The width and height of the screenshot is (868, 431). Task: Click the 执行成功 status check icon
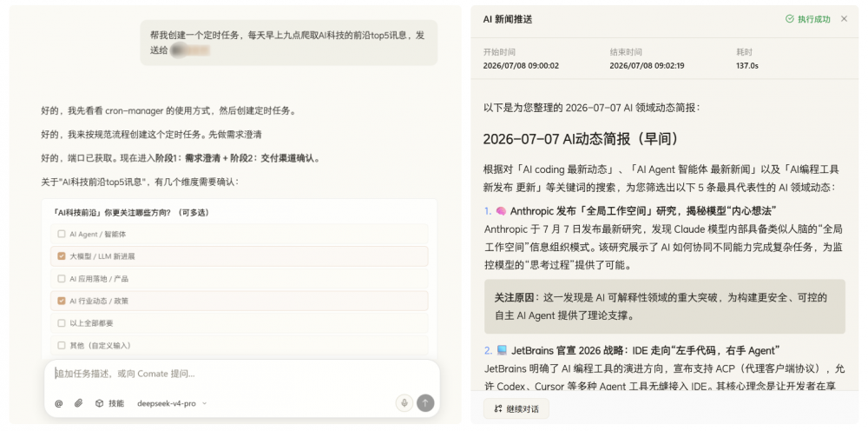tap(789, 19)
